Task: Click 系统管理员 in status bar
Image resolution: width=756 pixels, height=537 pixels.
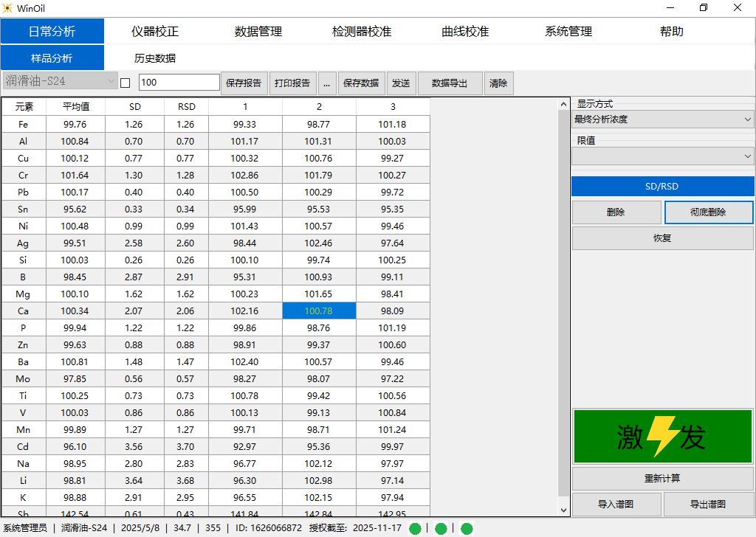Action: (25, 528)
